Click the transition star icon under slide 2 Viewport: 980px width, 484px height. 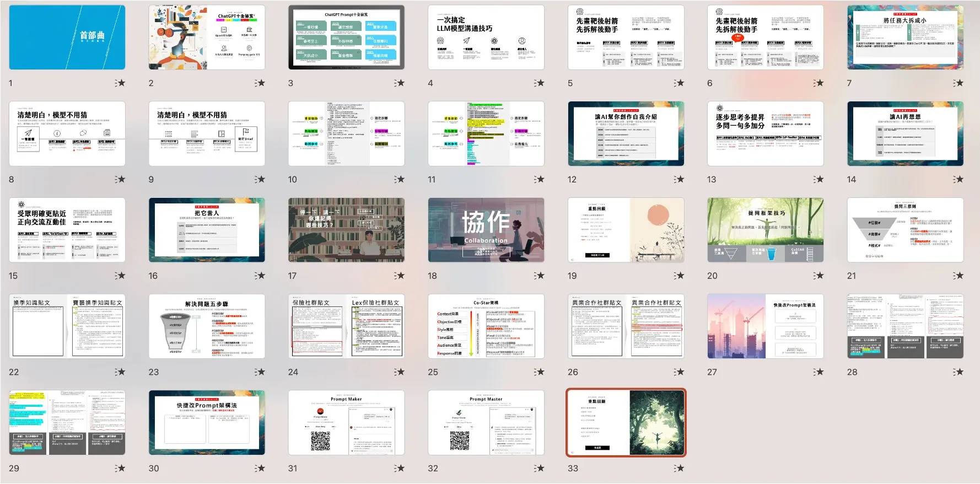[260, 83]
